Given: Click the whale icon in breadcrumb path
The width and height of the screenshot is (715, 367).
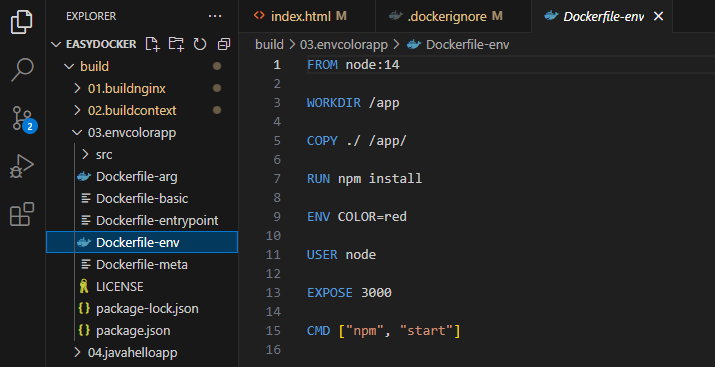Looking at the screenshot, I should tap(413, 44).
